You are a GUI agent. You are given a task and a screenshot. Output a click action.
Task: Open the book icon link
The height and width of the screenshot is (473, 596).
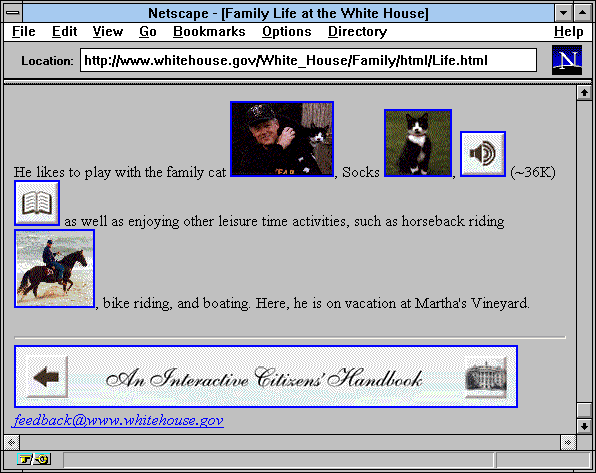coord(37,203)
